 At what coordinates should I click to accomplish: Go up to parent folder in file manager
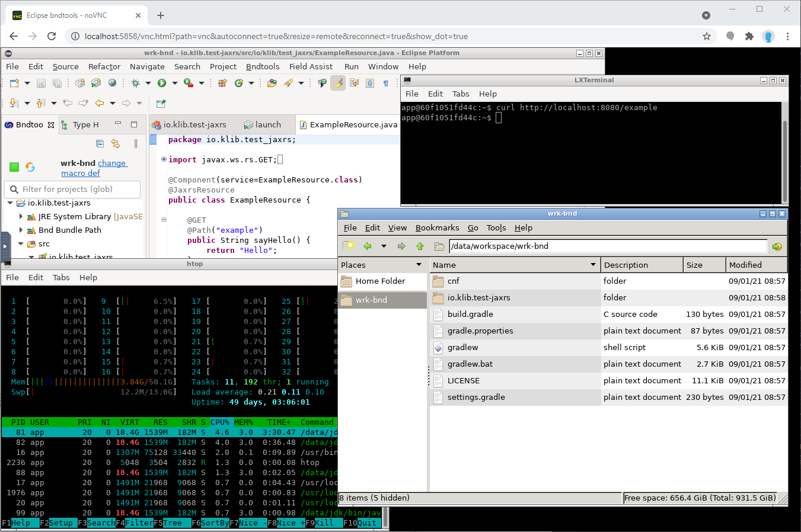coord(420,246)
